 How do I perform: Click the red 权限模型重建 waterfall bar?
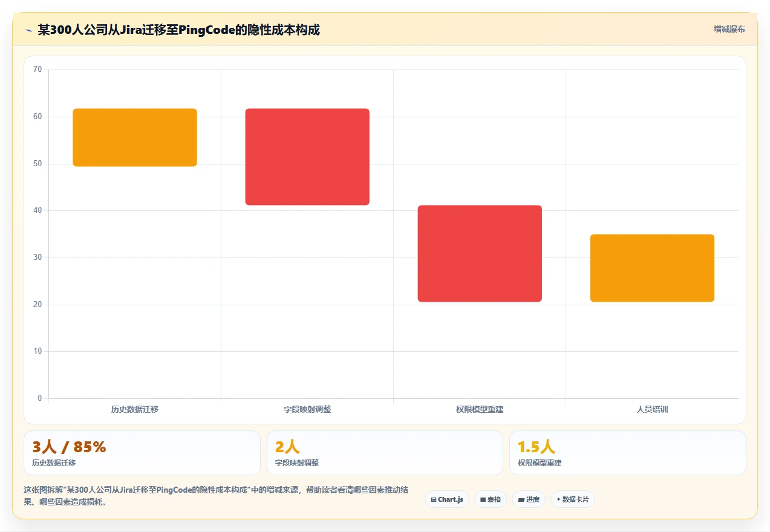pos(480,253)
